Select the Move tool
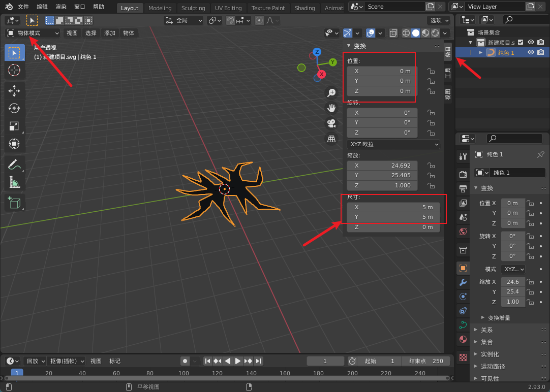The height and width of the screenshot is (392, 550). [x=14, y=91]
